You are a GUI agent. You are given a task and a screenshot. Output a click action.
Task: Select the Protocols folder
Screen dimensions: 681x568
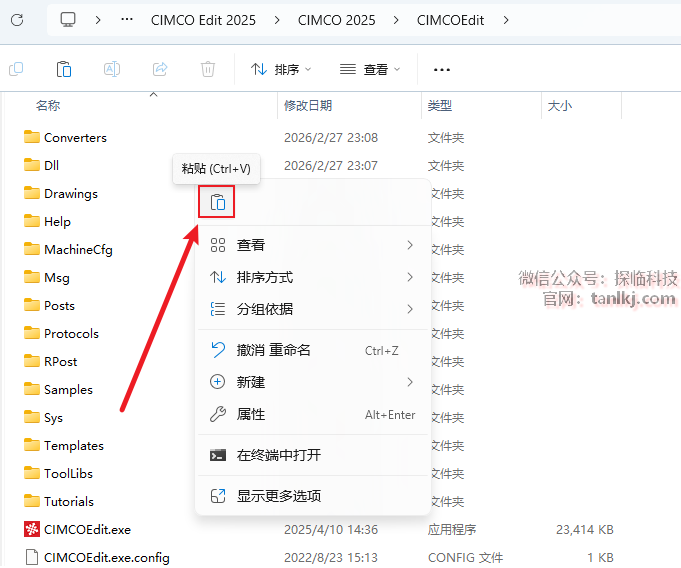61,334
